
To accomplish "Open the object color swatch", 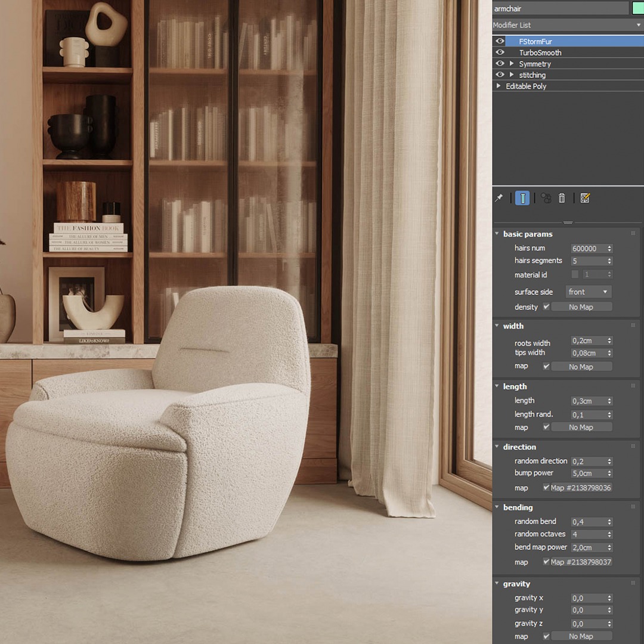I will point(638,8).
